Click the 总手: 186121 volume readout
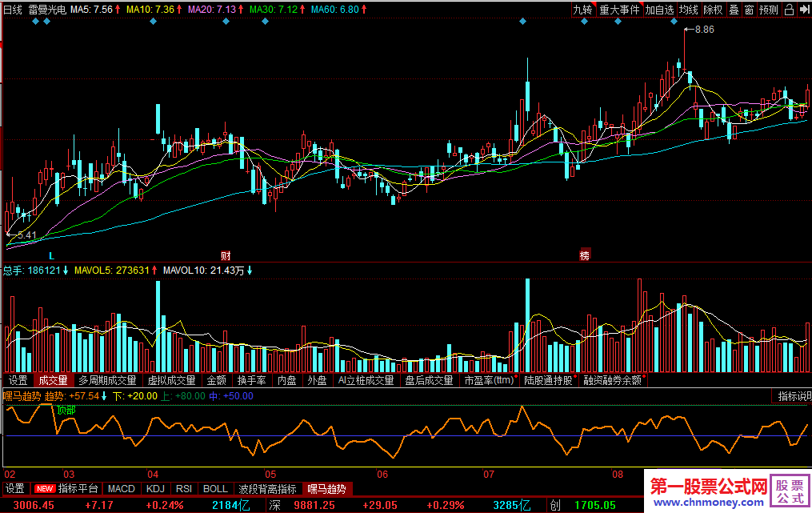812x513 pixels. pos(32,270)
